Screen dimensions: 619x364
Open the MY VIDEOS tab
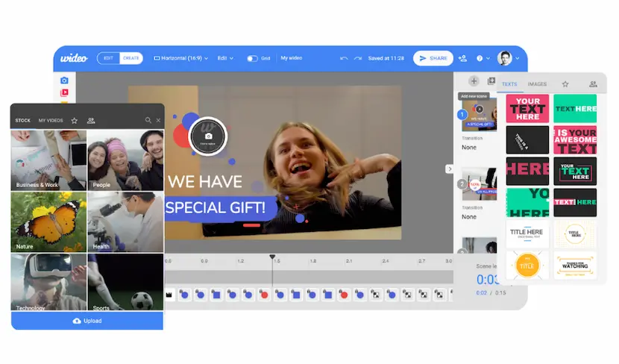tap(51, 120)
